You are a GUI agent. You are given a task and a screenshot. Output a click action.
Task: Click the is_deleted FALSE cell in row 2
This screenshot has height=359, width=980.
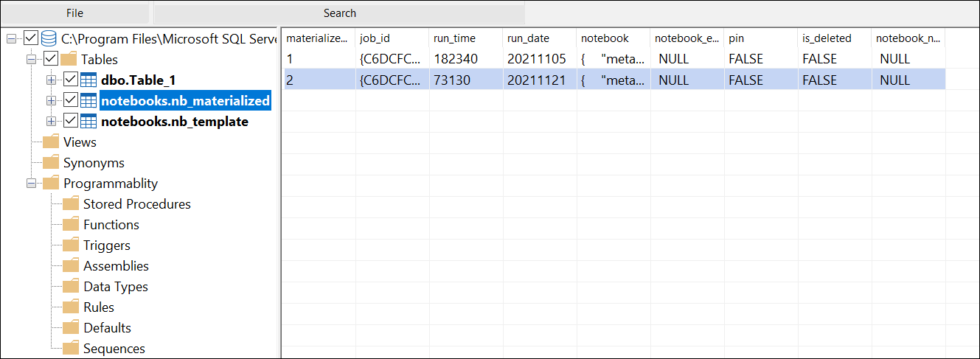[x=835, y=80]
